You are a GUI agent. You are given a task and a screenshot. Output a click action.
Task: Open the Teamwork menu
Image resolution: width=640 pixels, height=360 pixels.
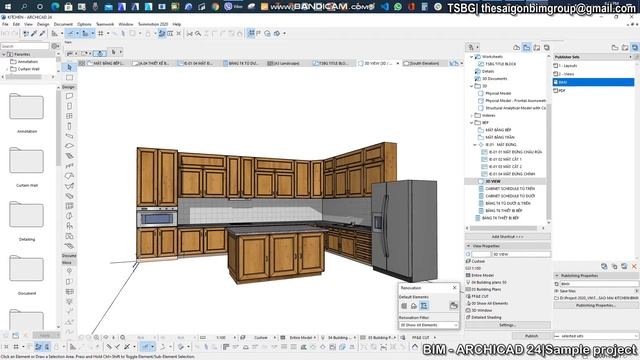105,24
